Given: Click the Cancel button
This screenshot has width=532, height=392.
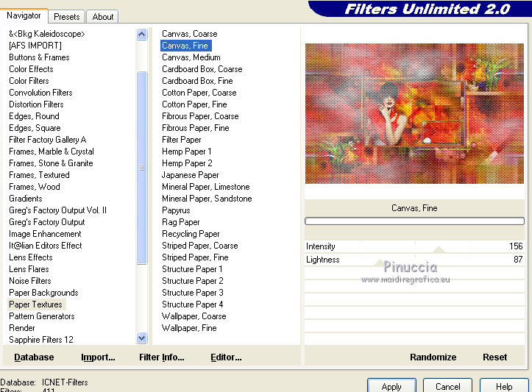Looking at the screenshot, I should [447, 386].
